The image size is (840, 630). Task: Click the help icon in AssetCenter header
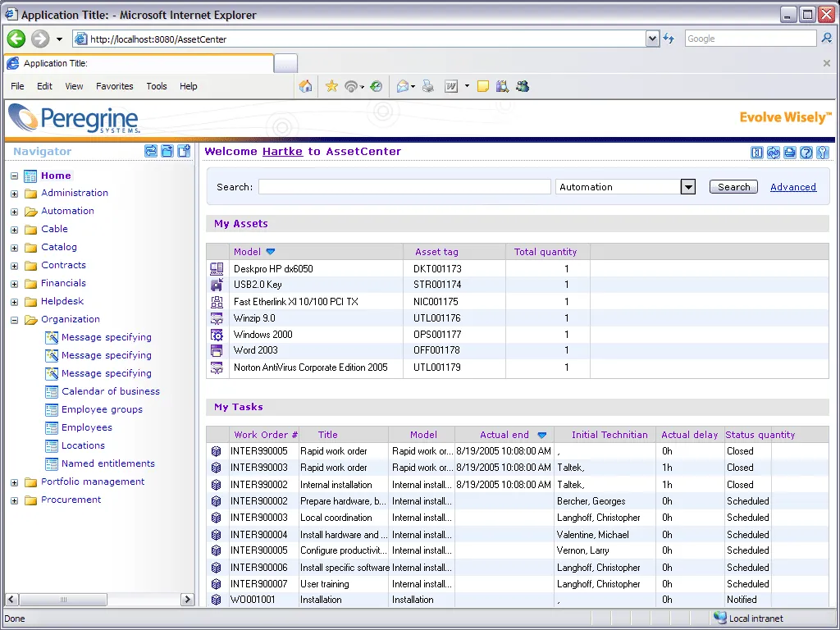pos(806,153)
